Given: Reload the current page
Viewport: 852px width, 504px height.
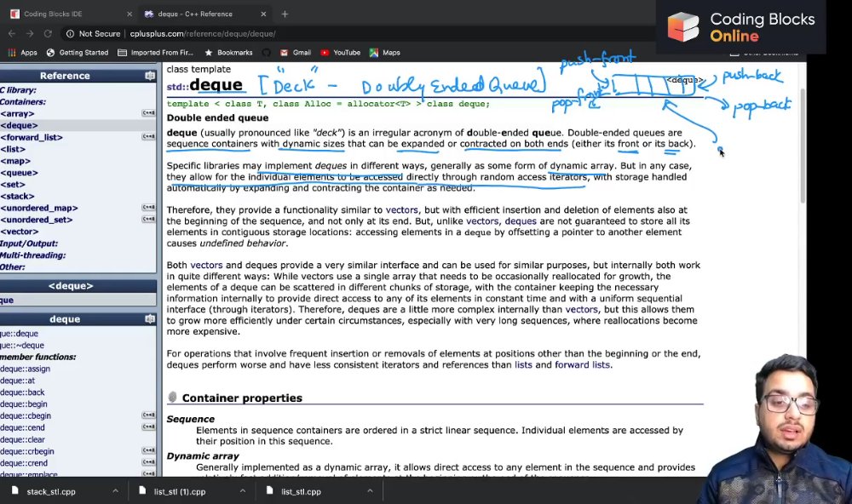Looking at the screenshot, I should click(x=48, y=34).
